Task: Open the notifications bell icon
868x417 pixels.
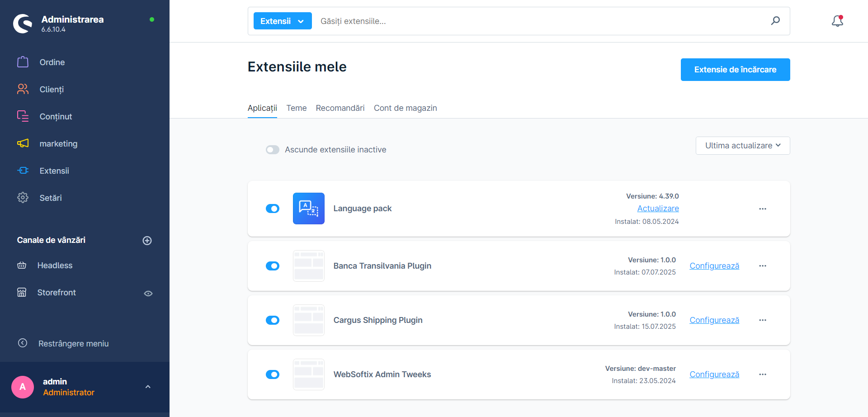Action: (837, 21)
